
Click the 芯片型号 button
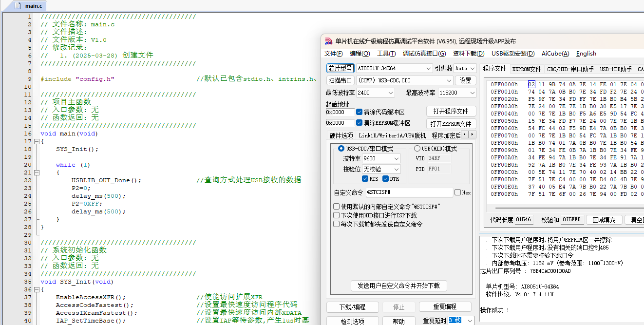pos(340,68)
